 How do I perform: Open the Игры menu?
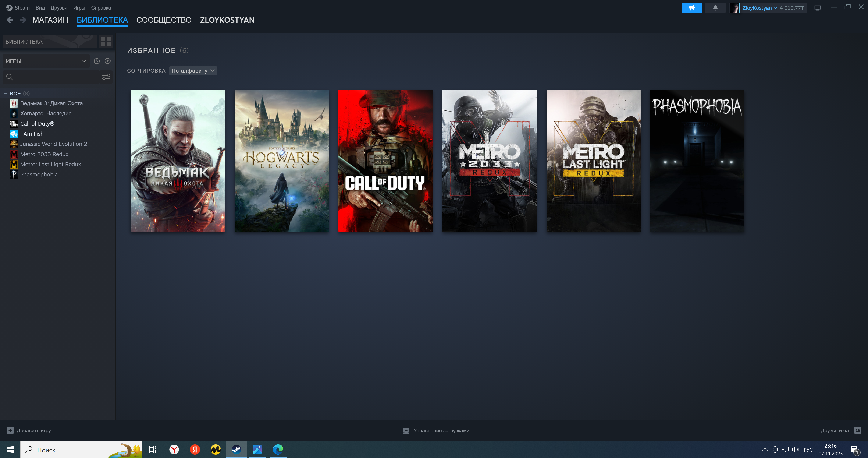(x=79, y=8)
